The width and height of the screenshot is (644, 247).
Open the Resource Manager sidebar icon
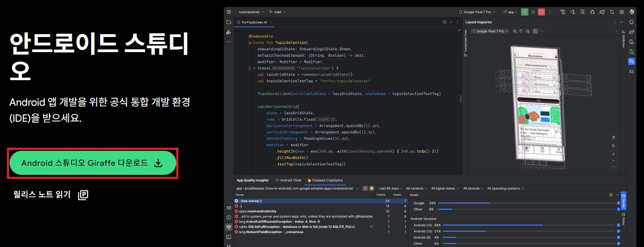tap(229, 32)
